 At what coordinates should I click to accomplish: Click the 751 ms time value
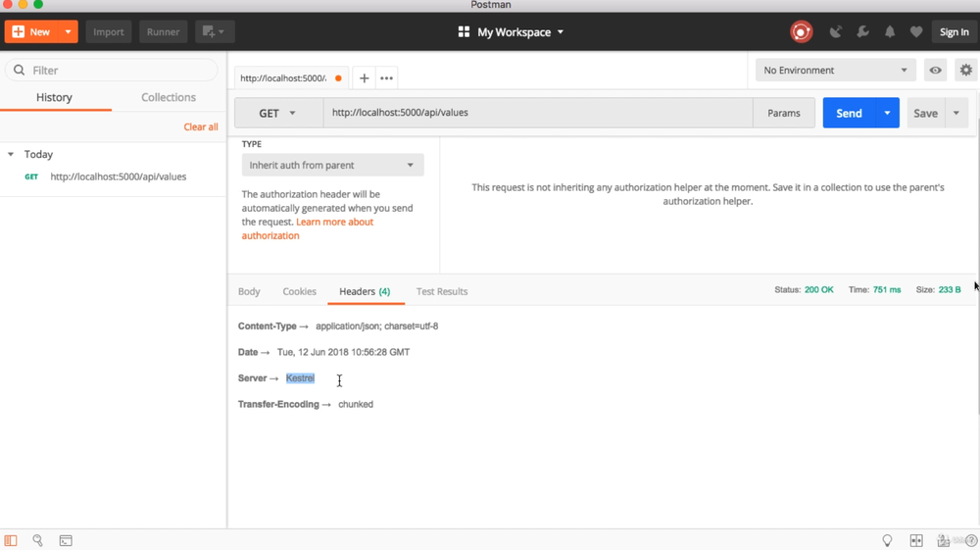pos(887,290)
